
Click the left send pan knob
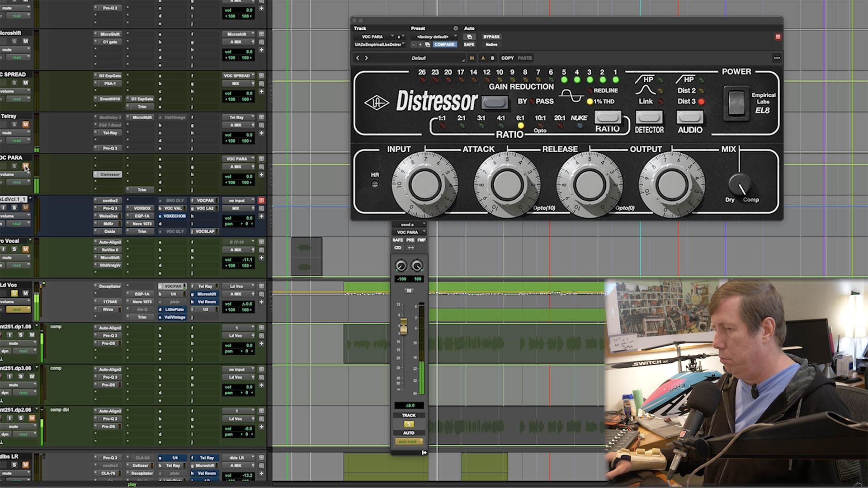[x=401, y=266]
